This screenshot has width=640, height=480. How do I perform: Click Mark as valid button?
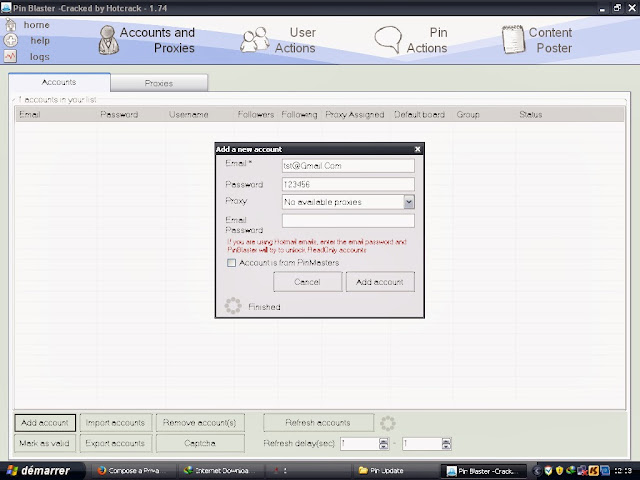[44, 443]
